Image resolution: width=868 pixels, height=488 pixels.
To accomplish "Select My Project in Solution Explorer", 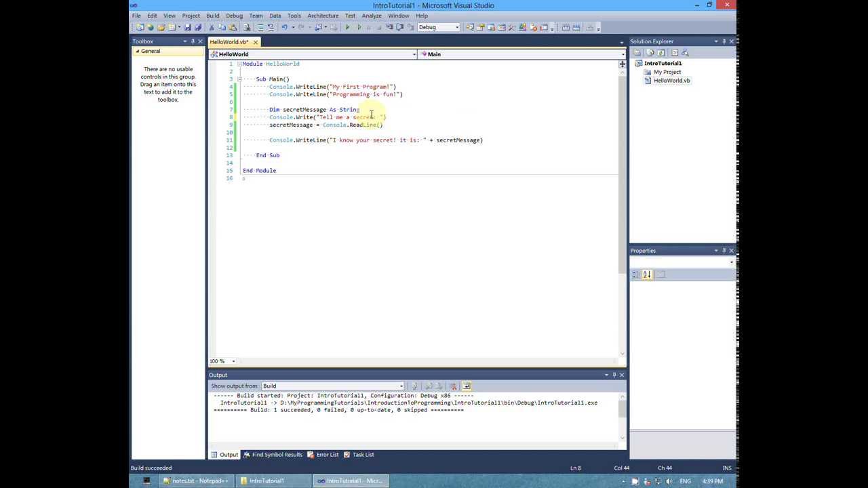I will click(667, 72).
